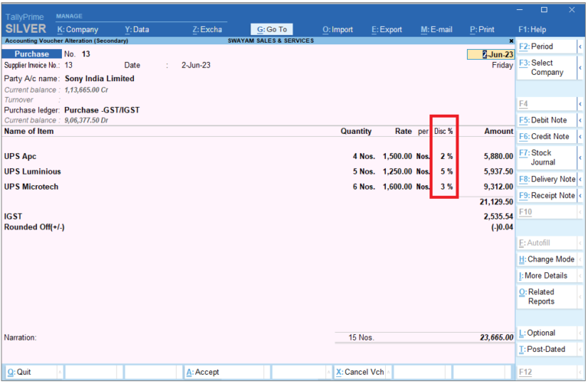Click the O: Related Reports button
The image size is (588, 384).
pos(547,296)
